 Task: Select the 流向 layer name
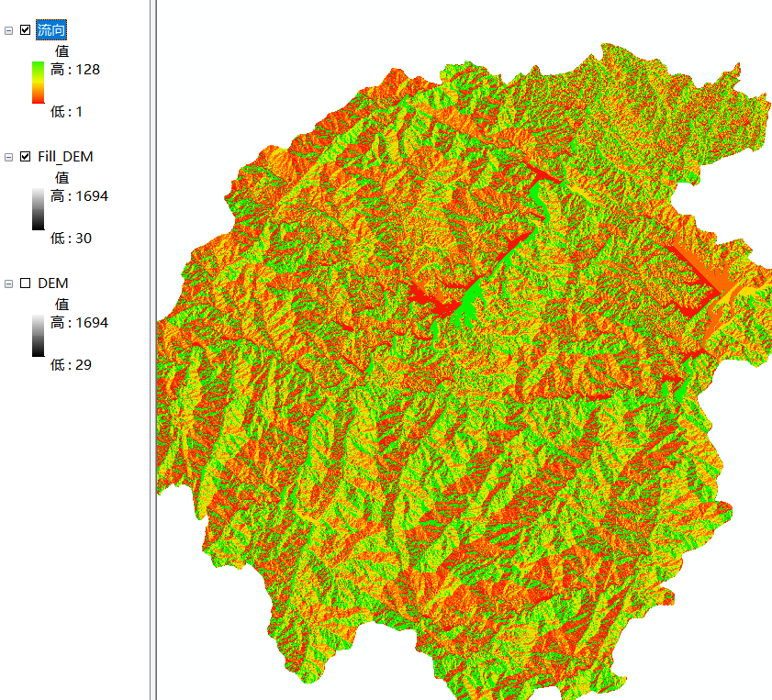coord(51,30)
